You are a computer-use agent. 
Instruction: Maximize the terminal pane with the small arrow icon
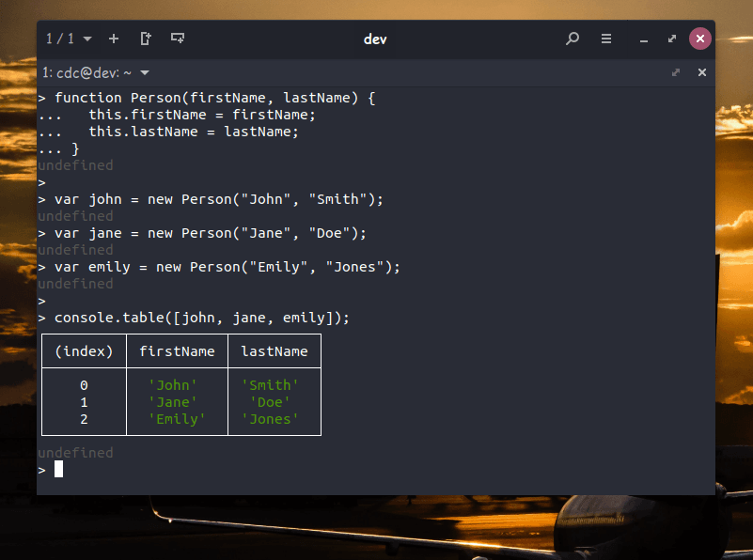676,72
